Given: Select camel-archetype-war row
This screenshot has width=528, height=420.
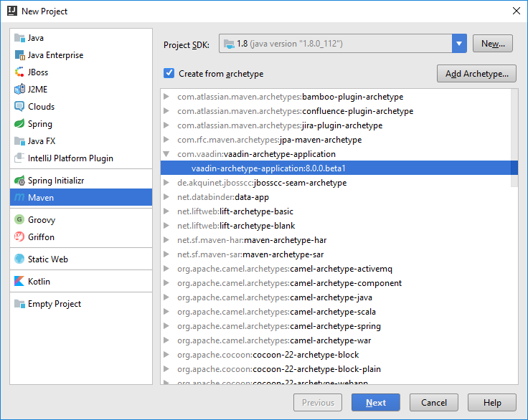Looking at the screenshot, I should (x=339, y=340).
